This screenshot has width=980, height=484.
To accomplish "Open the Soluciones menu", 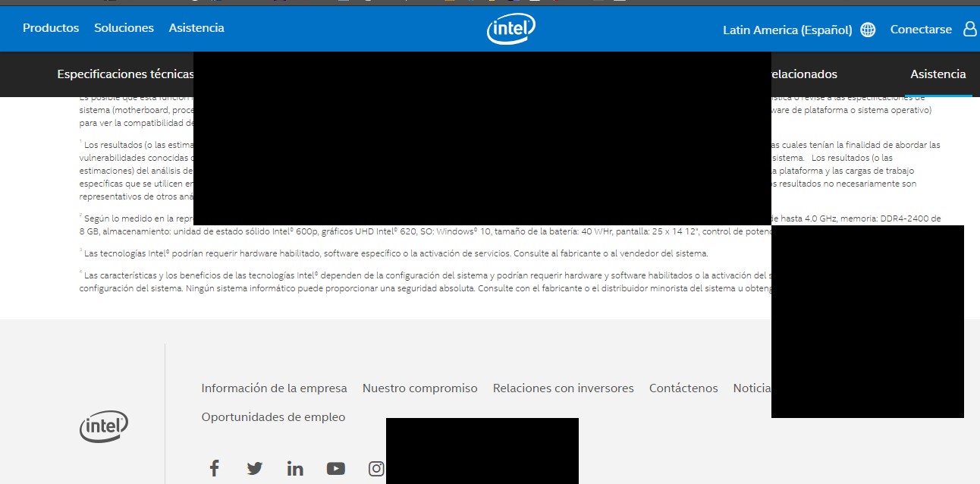I will (124, 28).
